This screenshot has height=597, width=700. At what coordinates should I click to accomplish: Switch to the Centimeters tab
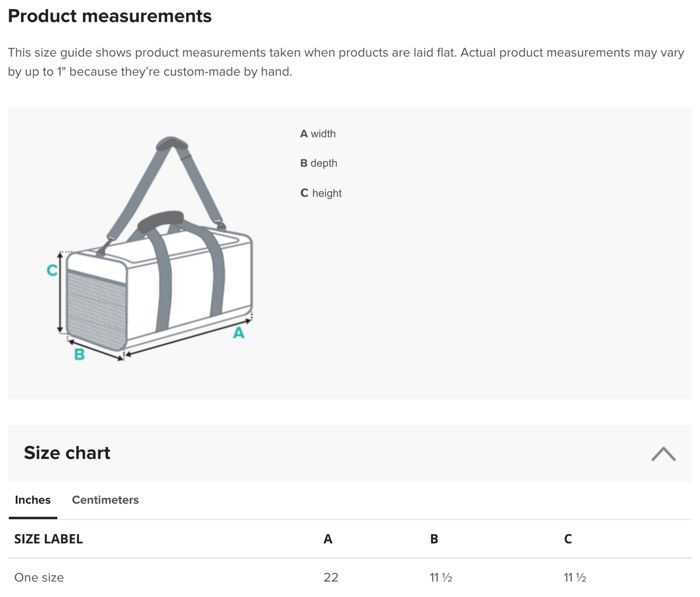pyautogui.click(x=105, y=500)
